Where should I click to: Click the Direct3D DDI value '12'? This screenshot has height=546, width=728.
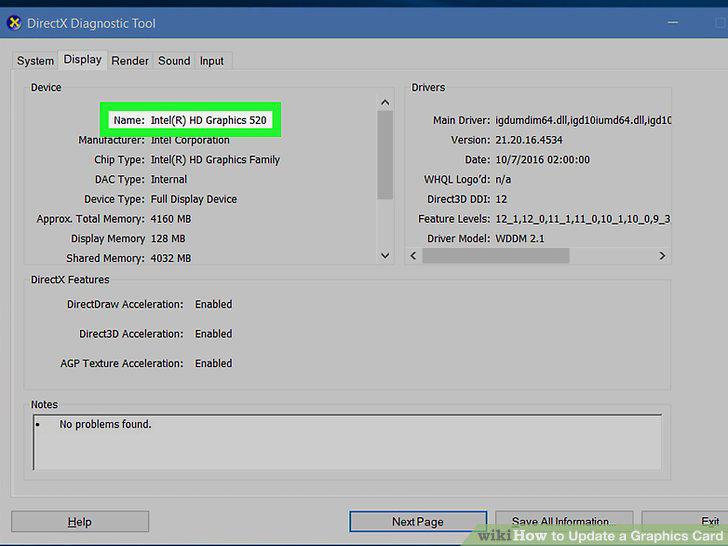pos(501,199)
